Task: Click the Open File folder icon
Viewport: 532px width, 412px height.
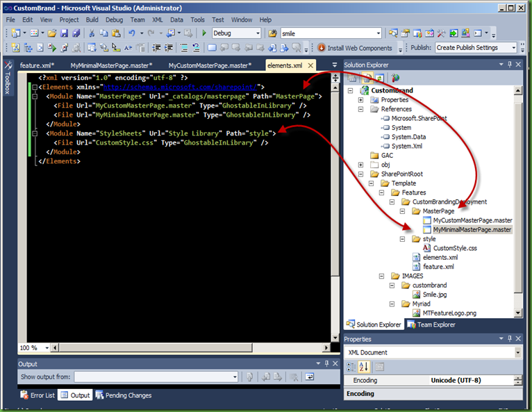Action: click(52, 33)
